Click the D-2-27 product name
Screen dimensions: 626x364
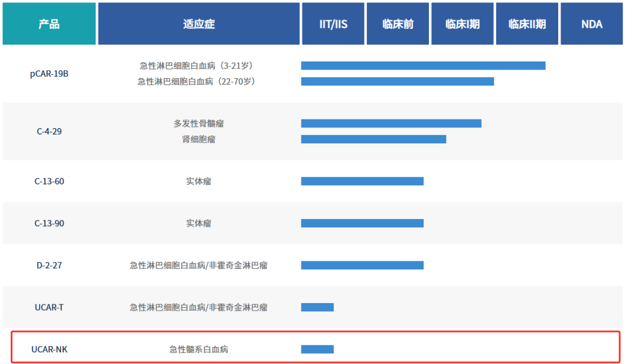[x=49, y=265]
